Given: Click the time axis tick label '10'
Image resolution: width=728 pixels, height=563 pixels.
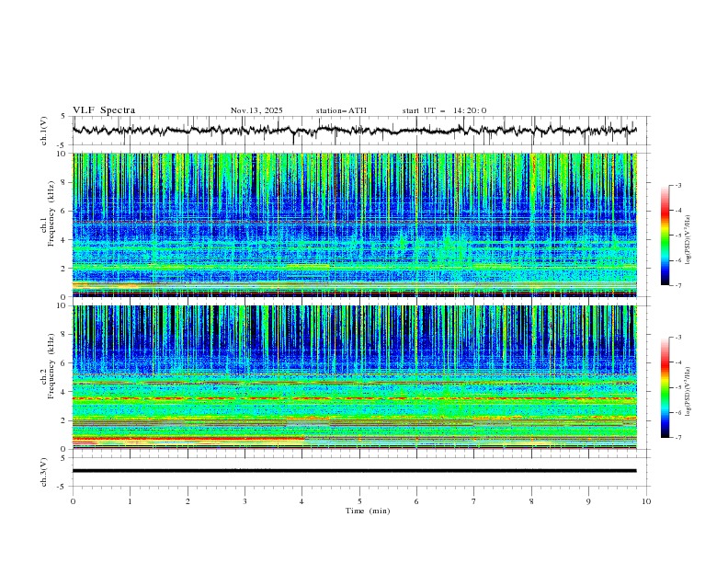Looking at the screenshot, I should [646, 501].
